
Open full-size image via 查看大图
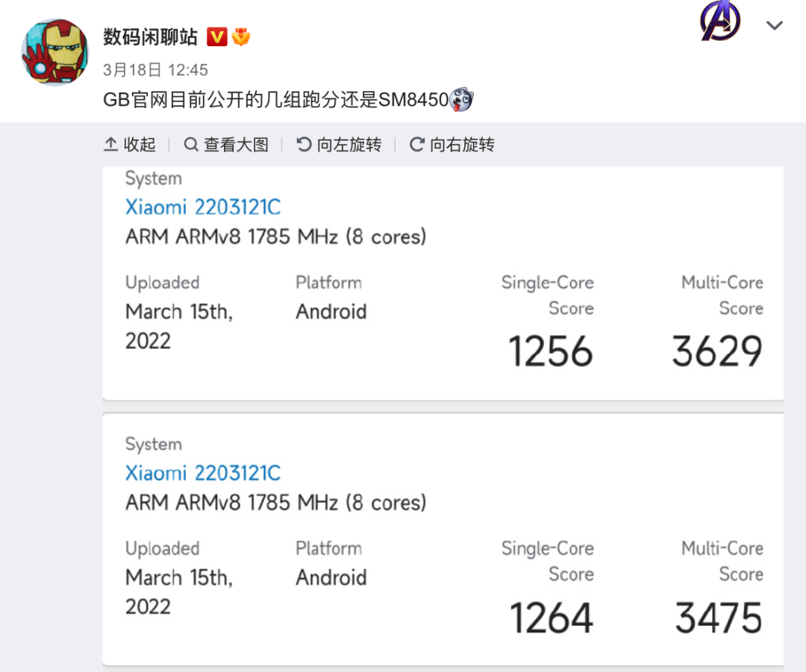[x=226, y=145]
